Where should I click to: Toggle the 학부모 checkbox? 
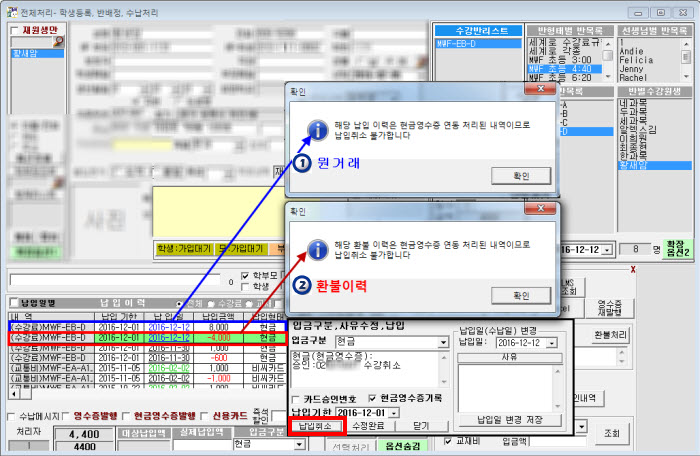(x=245, y=276)
